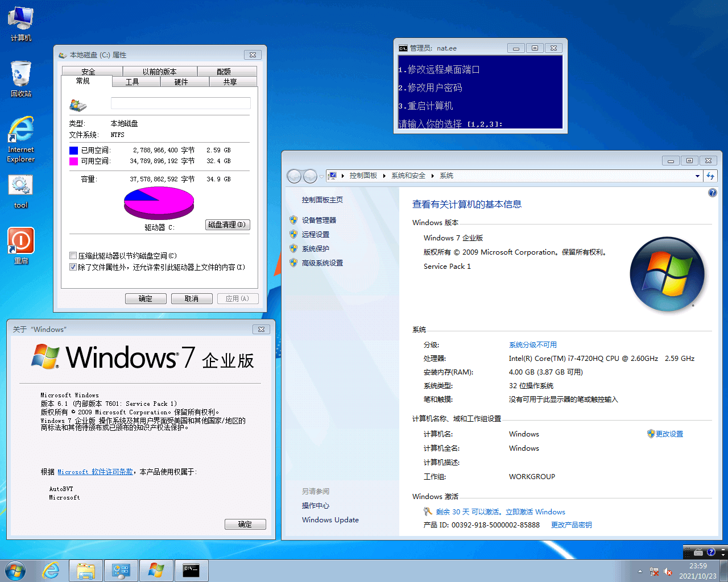Click the Start orb button
The width and height of the screenshot is (728, 582).
(x=15, y=570)
